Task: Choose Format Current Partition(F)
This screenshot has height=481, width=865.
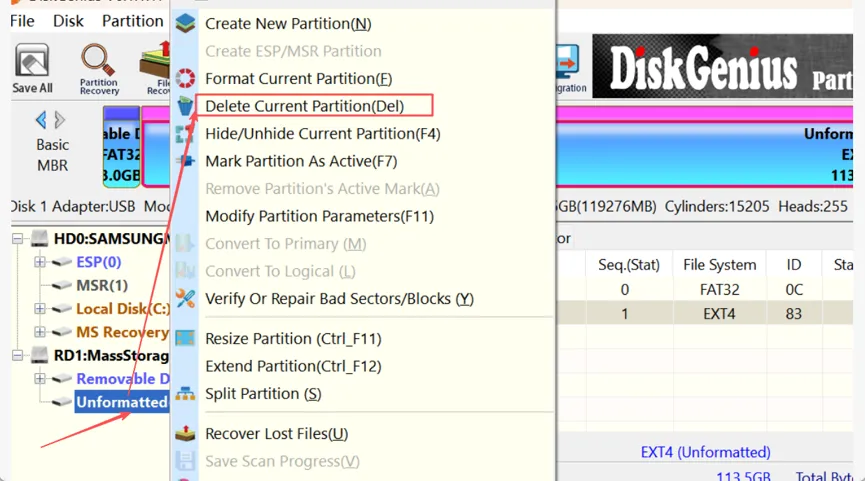Action: [x=298, y=78]
